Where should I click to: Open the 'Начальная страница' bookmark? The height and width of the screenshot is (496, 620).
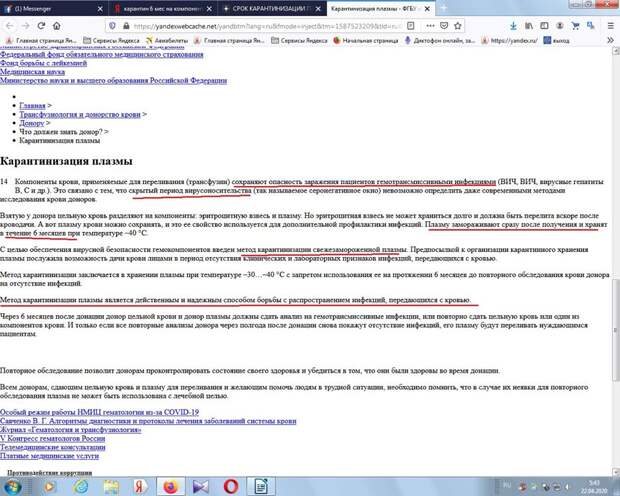366,40
